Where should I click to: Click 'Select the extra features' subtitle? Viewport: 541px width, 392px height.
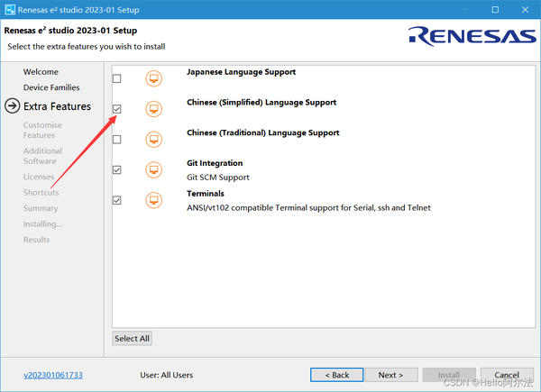click(x=87, y=47)
